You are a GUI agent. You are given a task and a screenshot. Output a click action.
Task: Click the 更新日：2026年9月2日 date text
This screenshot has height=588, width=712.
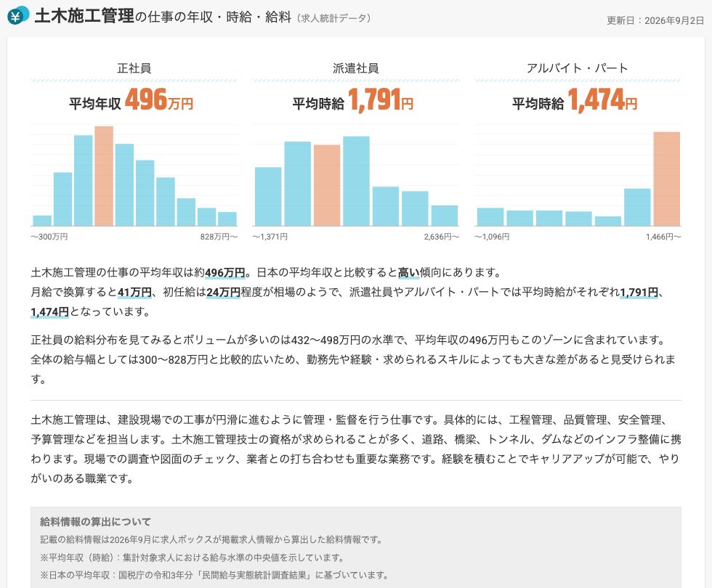[655, 20]
